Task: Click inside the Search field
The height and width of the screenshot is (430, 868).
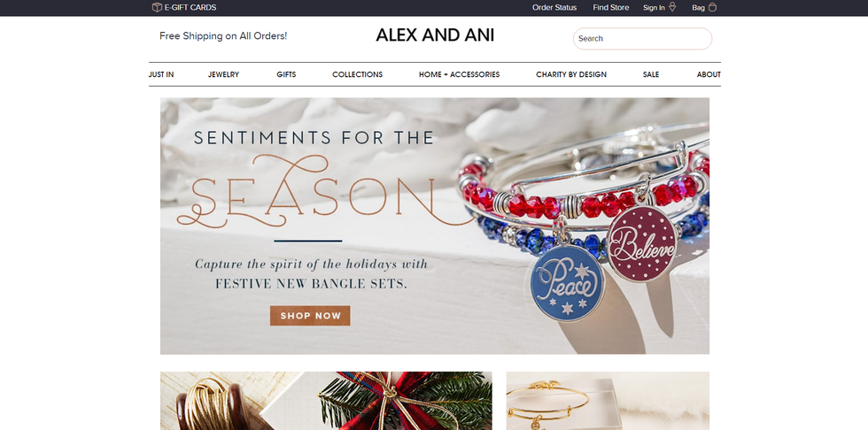Action: pos(642,39)
